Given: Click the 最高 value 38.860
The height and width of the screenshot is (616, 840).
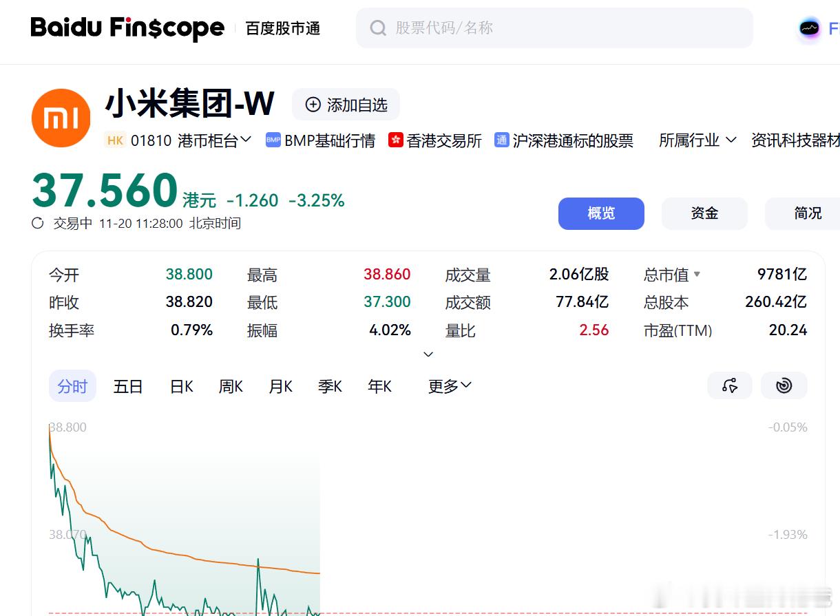Looking at the screenshot, I should (388, 275).
